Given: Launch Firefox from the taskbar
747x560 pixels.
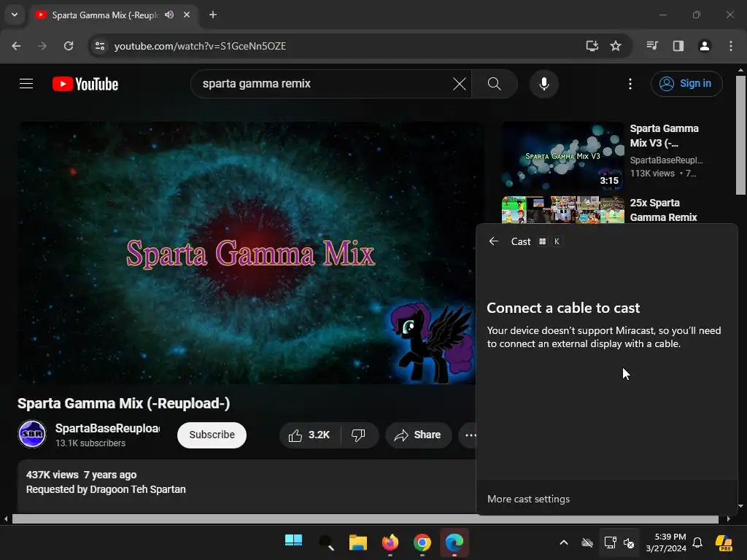Looking at the screenshot, I should pyautogui.click(x=390, y=542).
